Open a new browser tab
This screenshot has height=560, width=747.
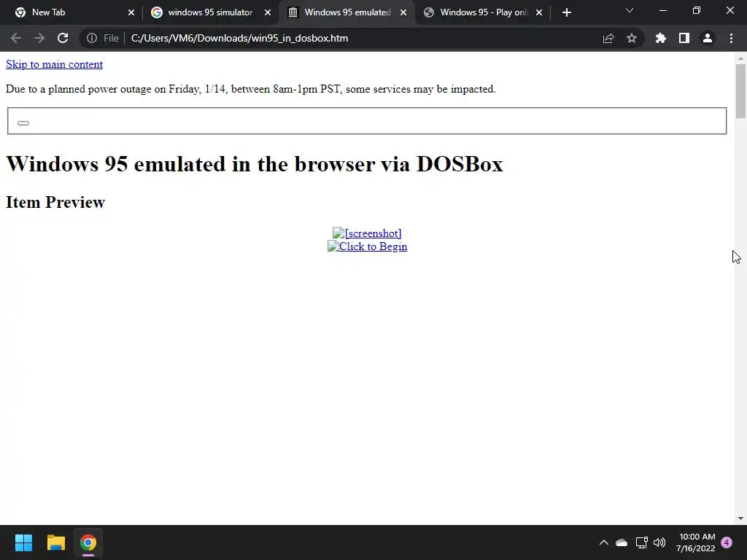click(x=566, y=13)
